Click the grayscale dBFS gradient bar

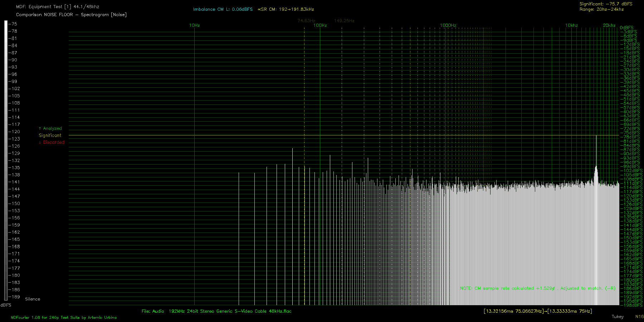coord(6,160)
